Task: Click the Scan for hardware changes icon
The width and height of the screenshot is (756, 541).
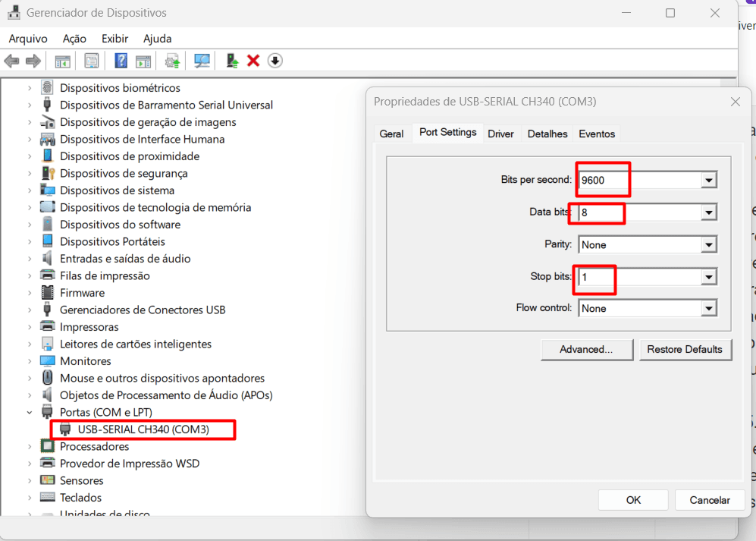Action: (x=202, y=61)
